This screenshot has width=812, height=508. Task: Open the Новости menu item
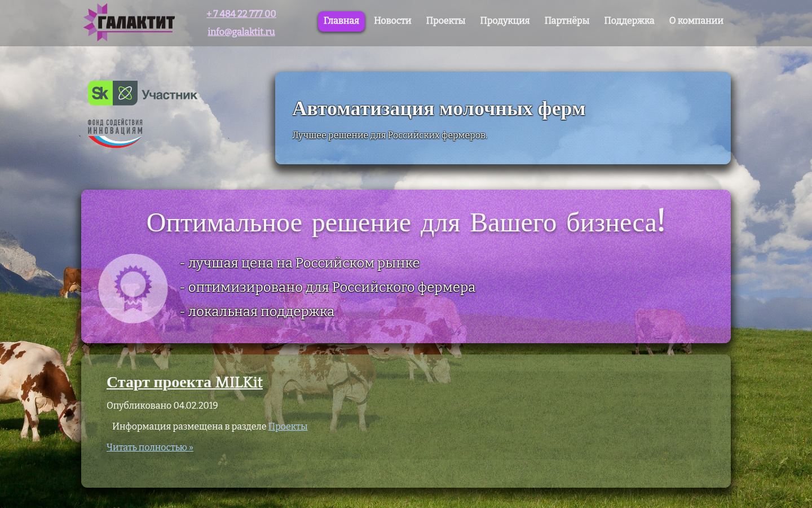point(392,21)
